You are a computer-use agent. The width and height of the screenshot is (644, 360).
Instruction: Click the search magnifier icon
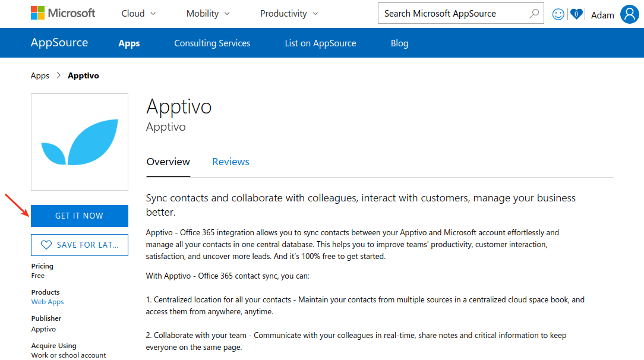[533, 14]
